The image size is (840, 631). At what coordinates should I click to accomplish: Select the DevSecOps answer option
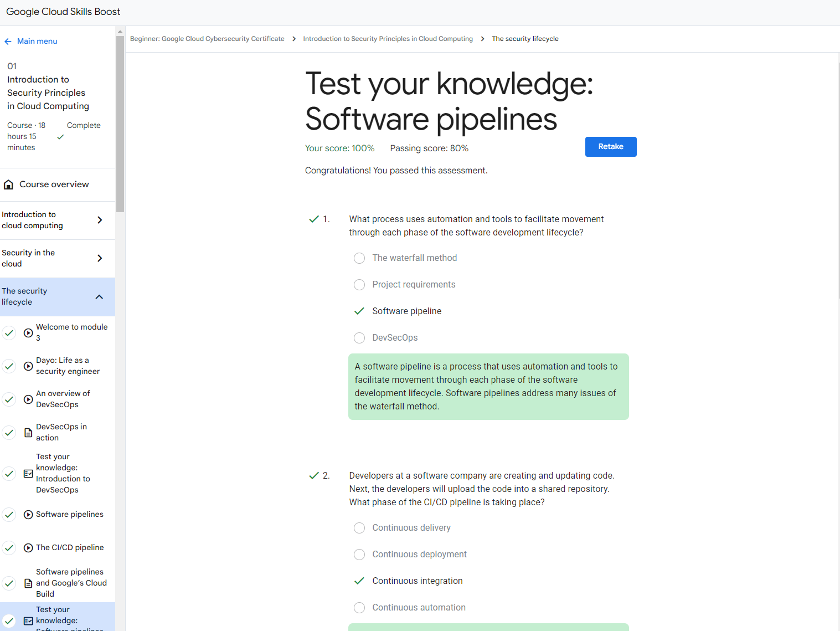coord(359,338)
